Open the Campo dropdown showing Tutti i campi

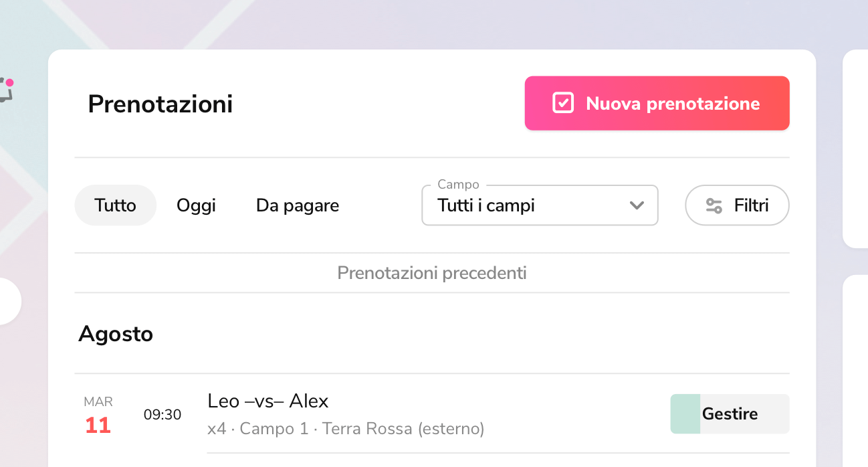click(x=528, y=205)
